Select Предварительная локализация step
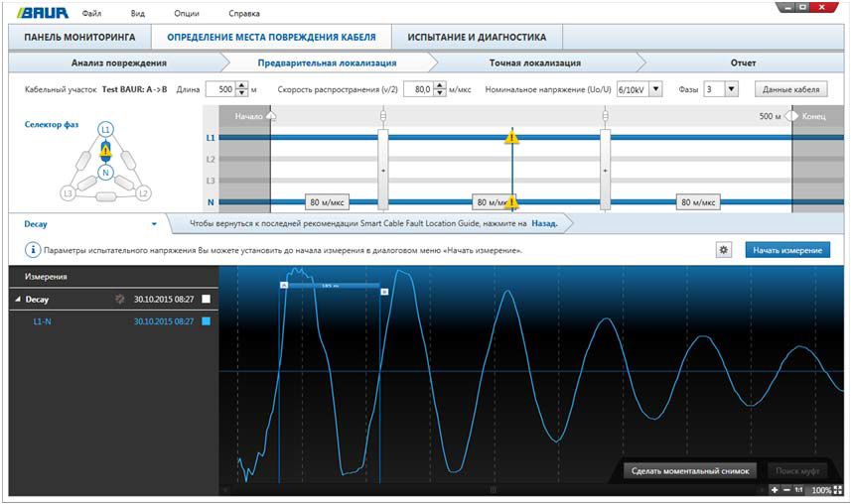The height and width of the screenshot is (504, 851). click(x=327, y=63)
